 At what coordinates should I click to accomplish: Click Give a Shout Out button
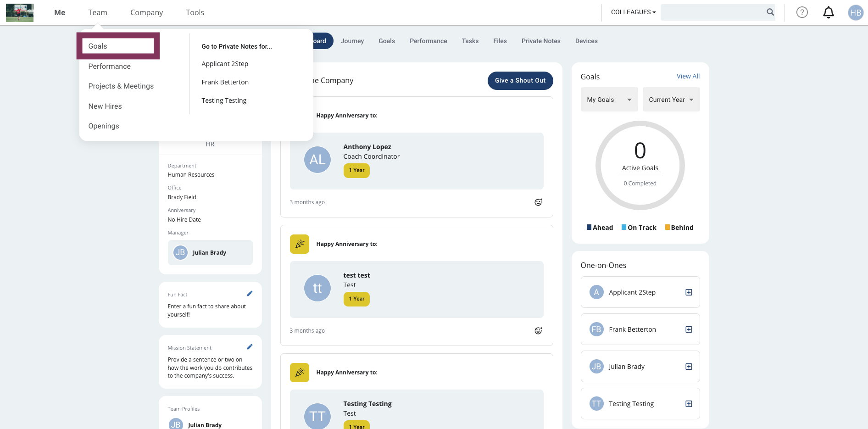[x=520, y=80]
